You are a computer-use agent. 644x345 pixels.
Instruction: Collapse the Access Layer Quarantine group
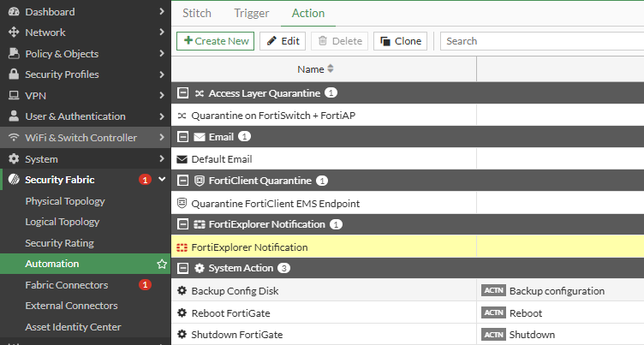click(x=182, y=92)
